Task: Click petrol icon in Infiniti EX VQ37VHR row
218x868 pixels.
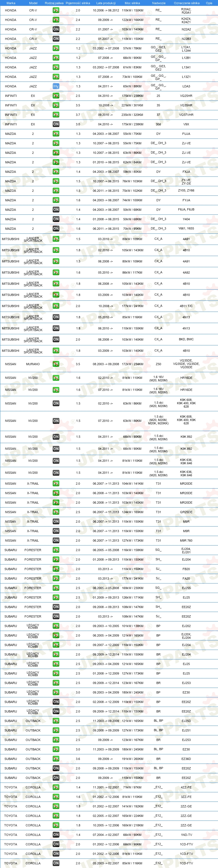Action: 56,115
